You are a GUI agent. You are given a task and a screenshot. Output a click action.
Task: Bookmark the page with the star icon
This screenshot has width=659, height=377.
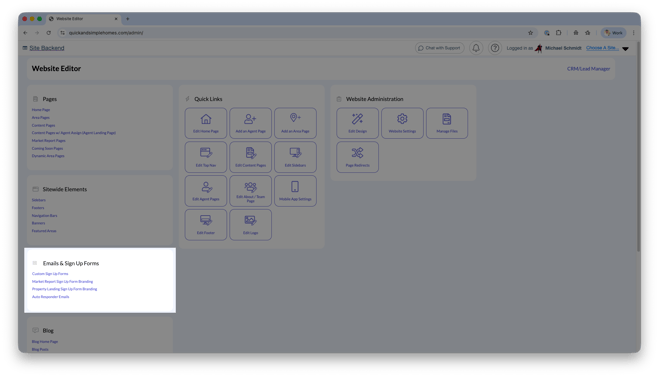pos(530,33)
